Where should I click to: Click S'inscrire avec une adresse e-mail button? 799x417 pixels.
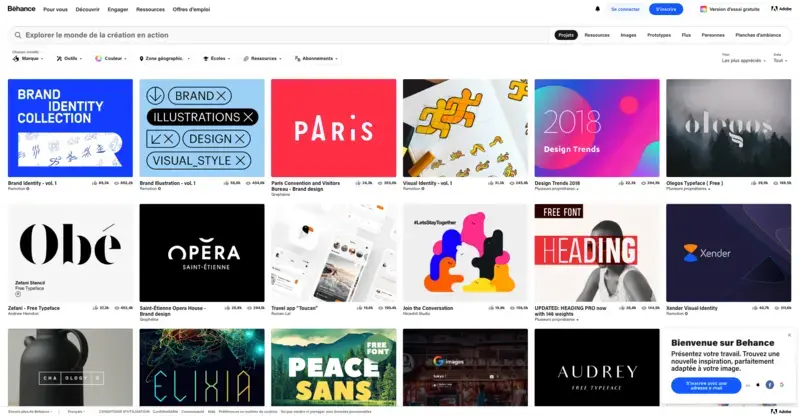[706, 385]
